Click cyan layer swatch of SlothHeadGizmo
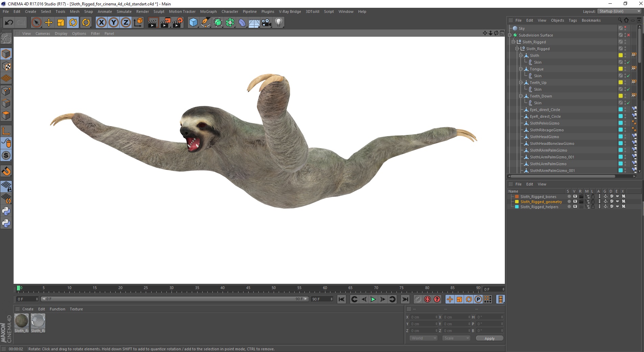This screenshot has height=352, width=644. 621,136
